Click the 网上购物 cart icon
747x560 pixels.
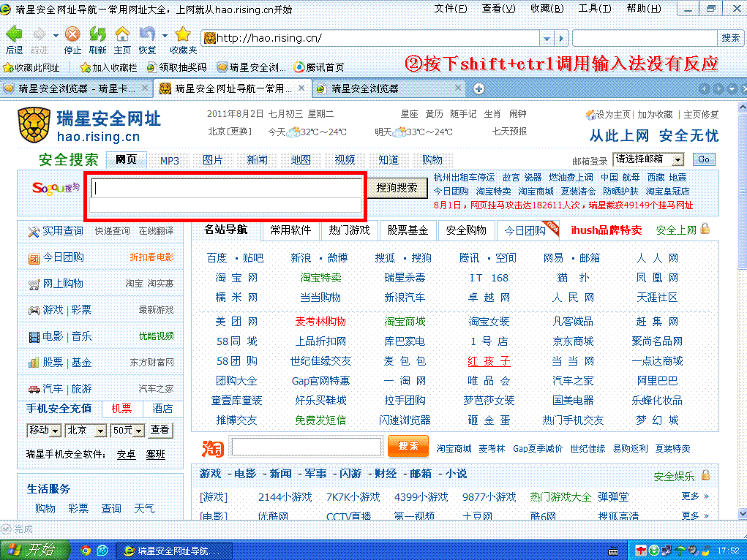pyautogui.click(x=34, y=285)
